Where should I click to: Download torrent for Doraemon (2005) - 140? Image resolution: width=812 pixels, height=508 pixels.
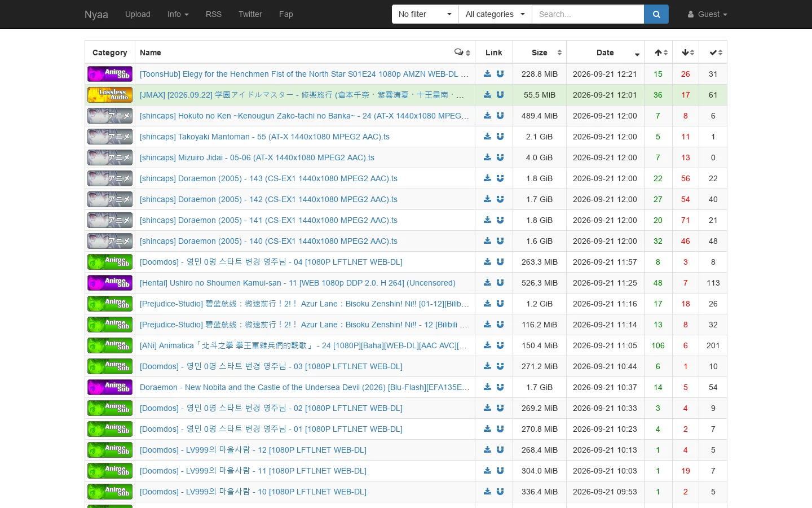tap(488, 241)
